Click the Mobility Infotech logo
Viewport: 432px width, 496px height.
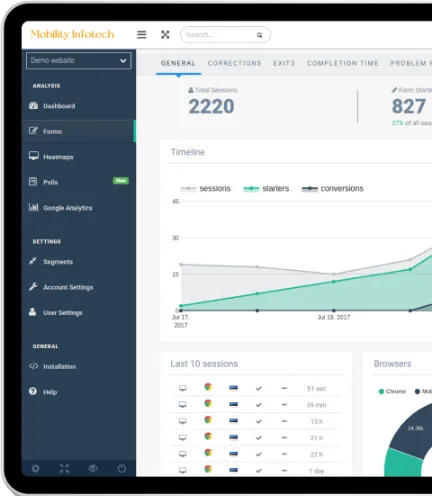point(72,34)
